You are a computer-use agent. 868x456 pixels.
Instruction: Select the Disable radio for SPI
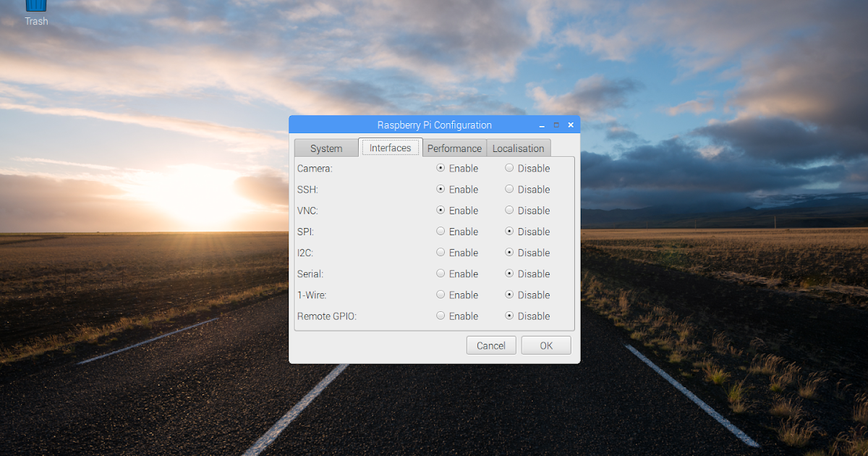coord(509,232)
